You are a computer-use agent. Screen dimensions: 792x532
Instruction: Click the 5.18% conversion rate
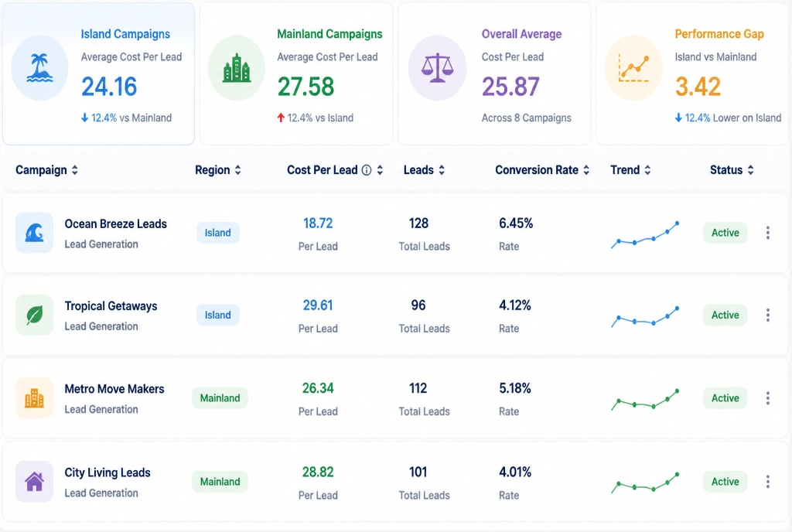pyautogui.click(x=514, y=388)
